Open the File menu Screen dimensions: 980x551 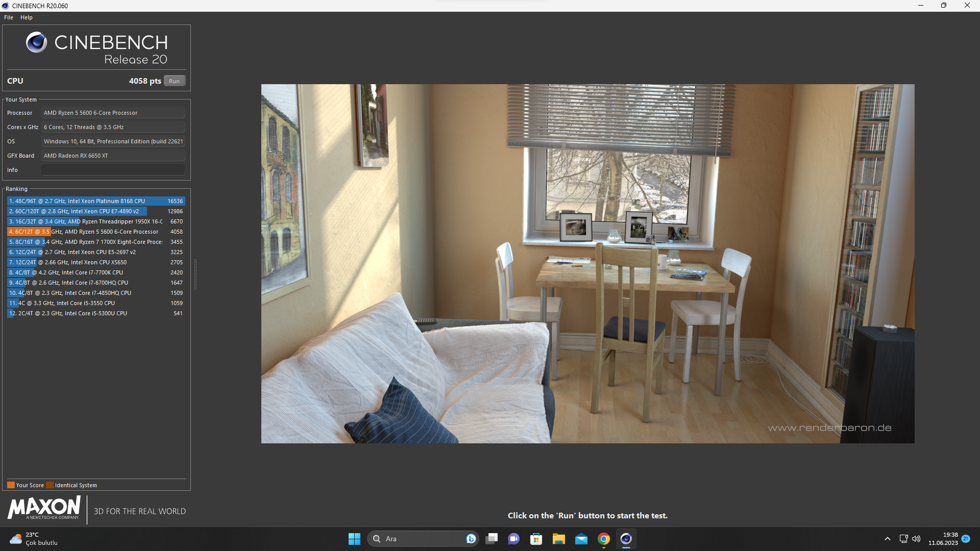[x=9, y=17]
